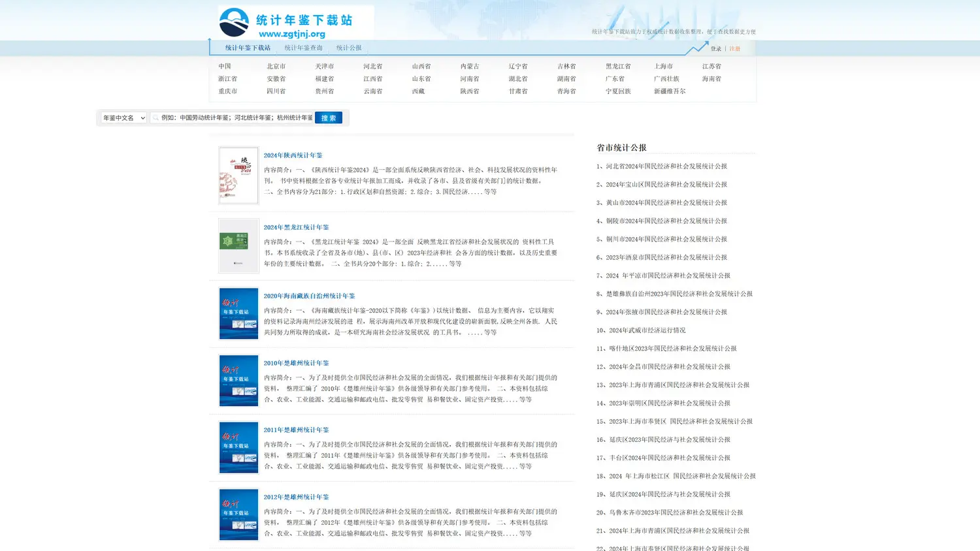Screen dimensions: 980x551
Task: Select 上海市 in region list
Action: click(x=663, y=67)
